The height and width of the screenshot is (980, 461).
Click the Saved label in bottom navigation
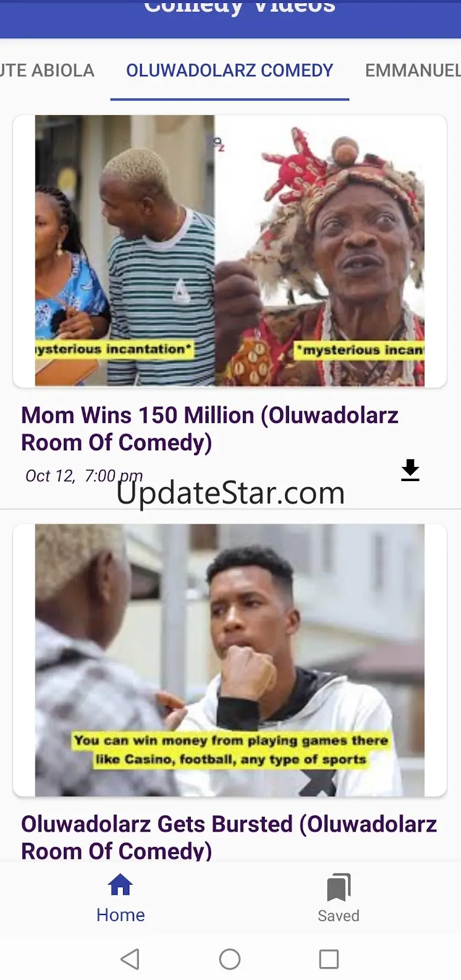point(339,916)
